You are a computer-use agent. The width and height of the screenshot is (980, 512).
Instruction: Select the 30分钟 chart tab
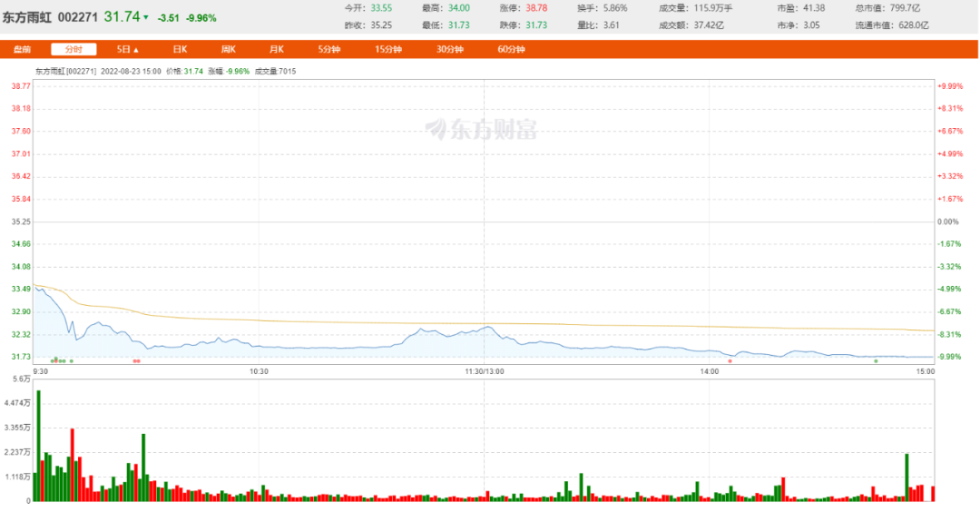tap(449, 49)
